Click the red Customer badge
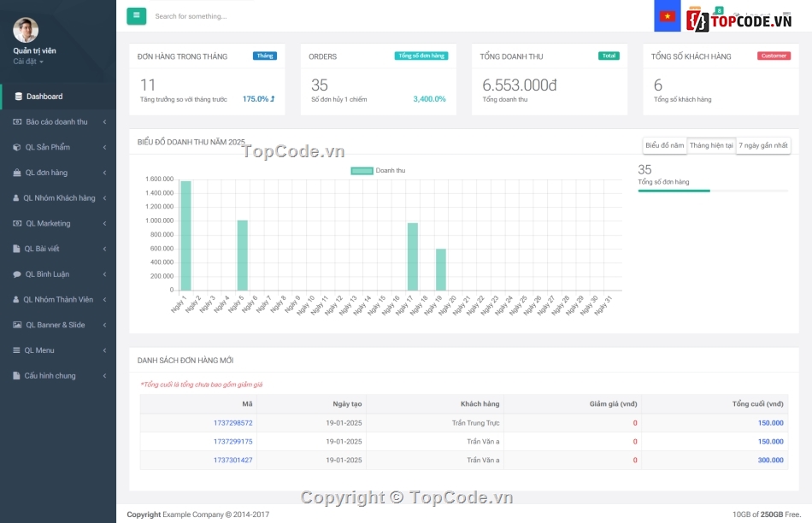 click(774, 56)
